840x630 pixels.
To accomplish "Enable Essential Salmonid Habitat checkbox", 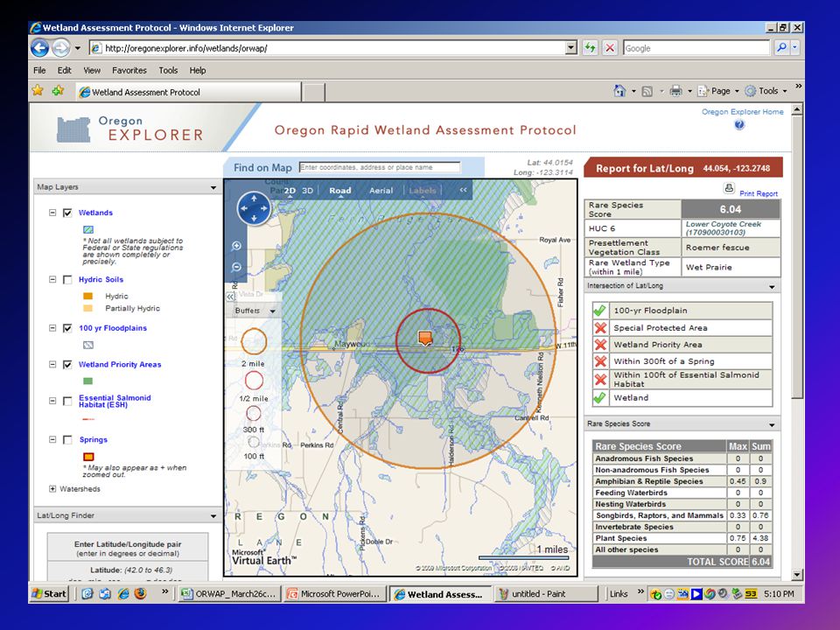I will click(67, 401).
